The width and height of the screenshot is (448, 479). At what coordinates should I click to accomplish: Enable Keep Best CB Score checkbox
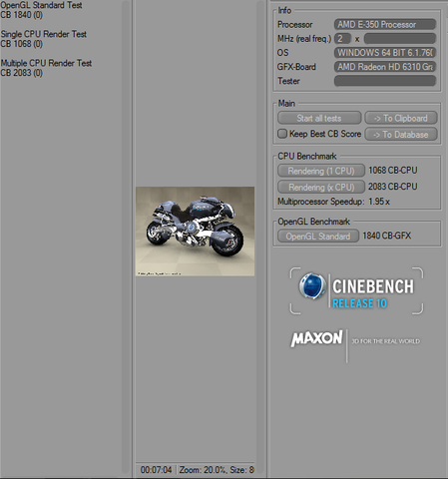click(282, 134)
